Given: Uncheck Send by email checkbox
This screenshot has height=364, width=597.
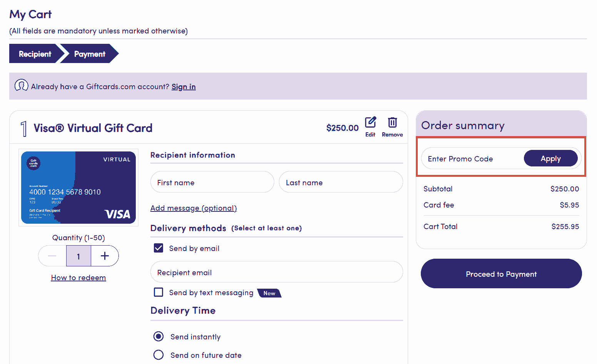Looking at the screenshot, I should point(158,248).
